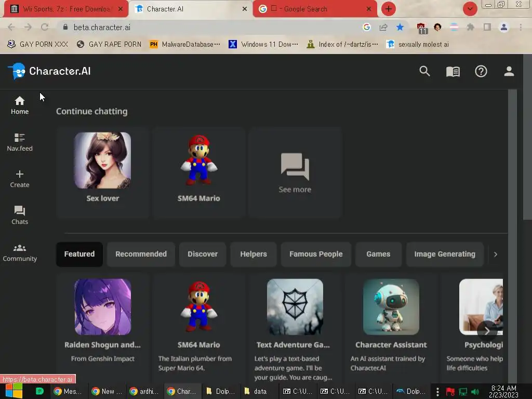532x399 pixels.
Task: Toggle the bookmark star icon
Action: (x=400, y=27)
